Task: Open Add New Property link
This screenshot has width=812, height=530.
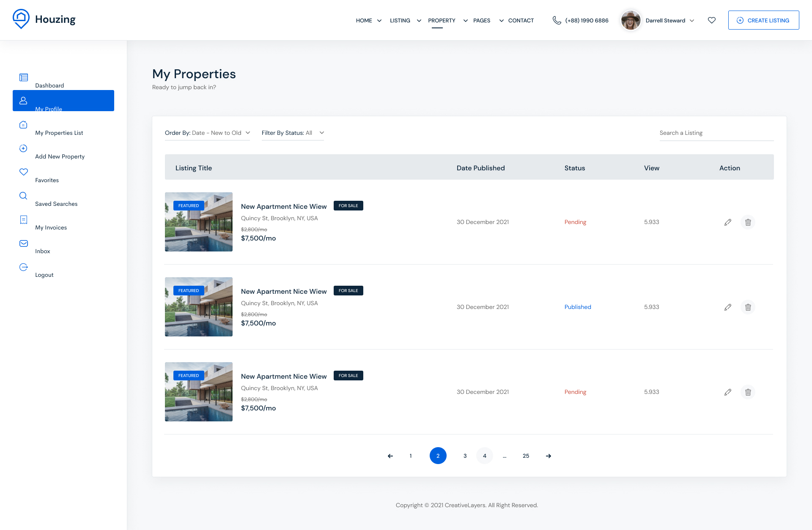Action: (x=60, y=156)
